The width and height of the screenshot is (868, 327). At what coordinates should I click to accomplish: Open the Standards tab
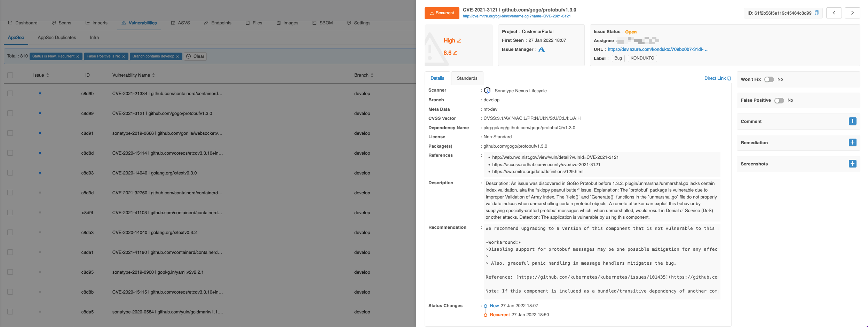pyautogui.click(x=467, y=78)
